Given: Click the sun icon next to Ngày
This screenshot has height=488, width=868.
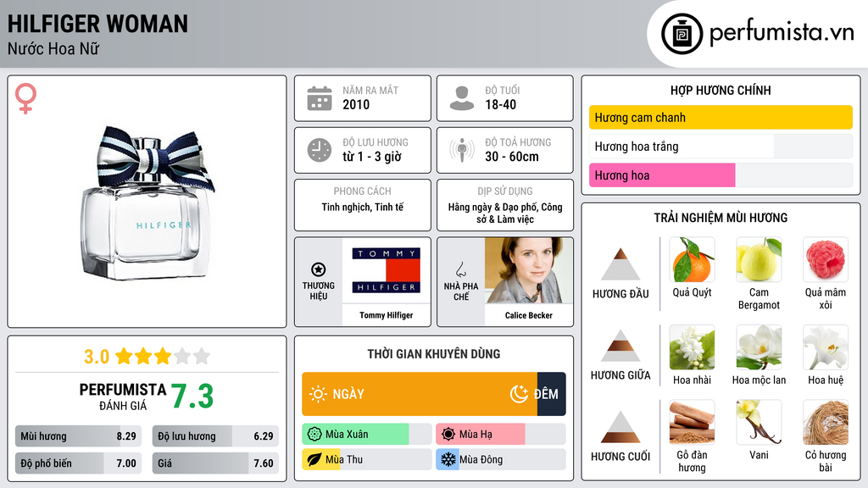Looking at the screenshot, I should click(x=319, y=394).
